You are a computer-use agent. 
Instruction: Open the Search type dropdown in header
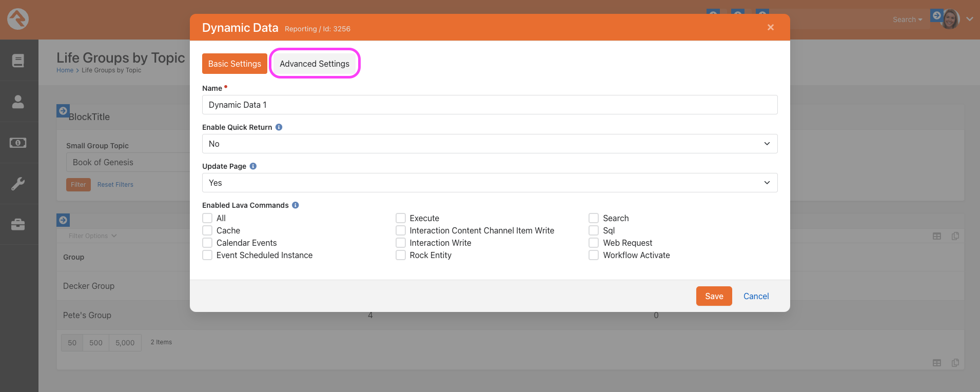point(907,19)
